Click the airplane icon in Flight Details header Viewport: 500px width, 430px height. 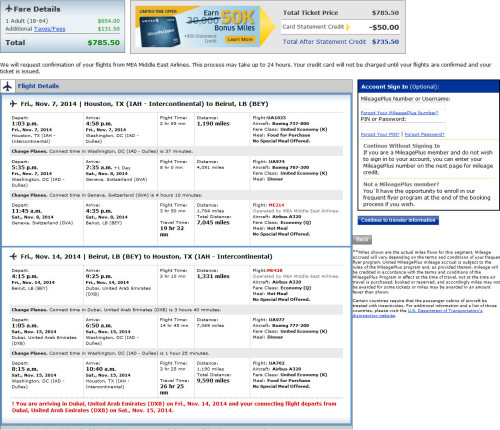[7, 86]
